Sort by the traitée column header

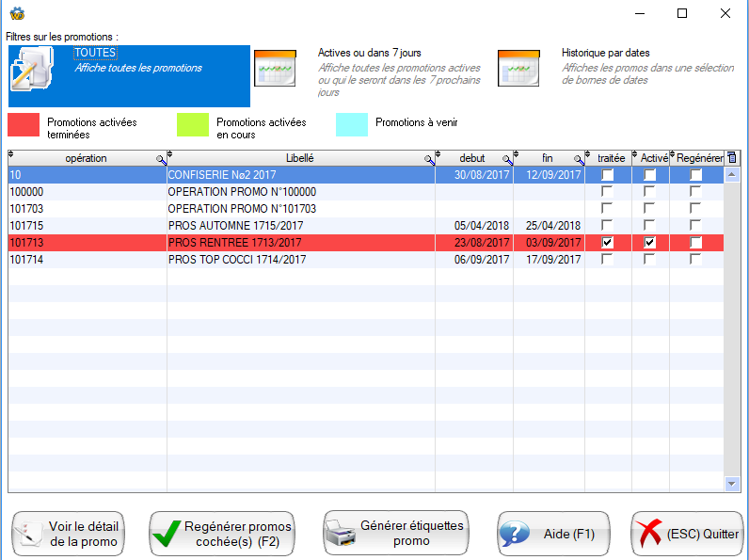611,158
